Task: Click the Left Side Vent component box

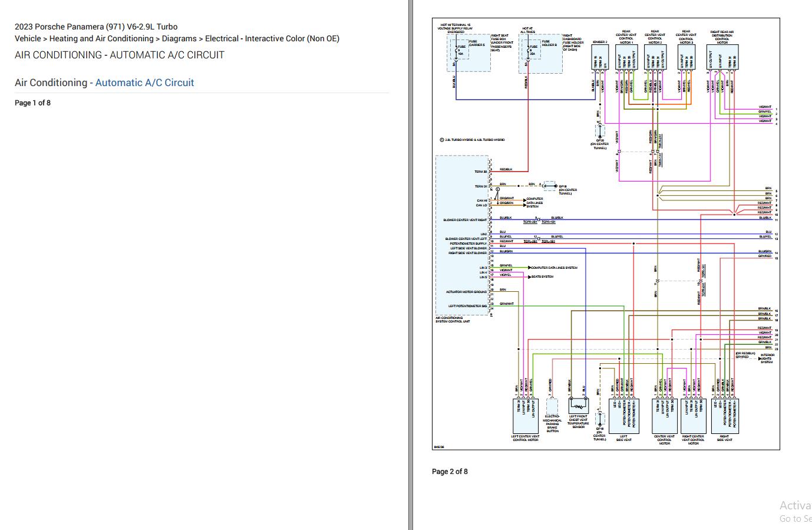Action: click(x=623, y=416)
